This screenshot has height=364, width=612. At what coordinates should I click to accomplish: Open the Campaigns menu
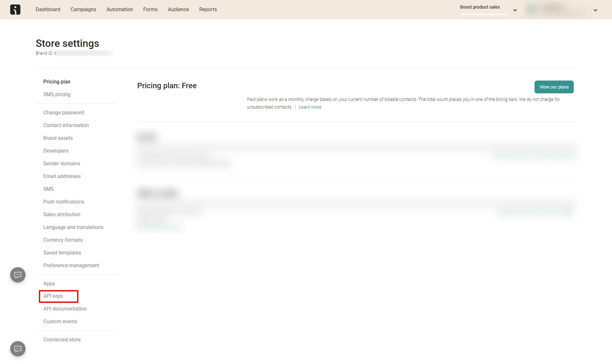(83, 10)
